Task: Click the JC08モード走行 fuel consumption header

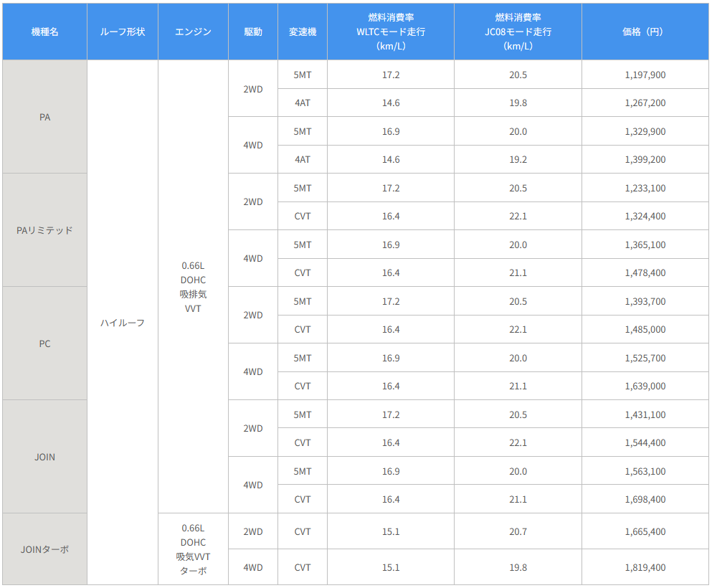Action: [518, 32]
